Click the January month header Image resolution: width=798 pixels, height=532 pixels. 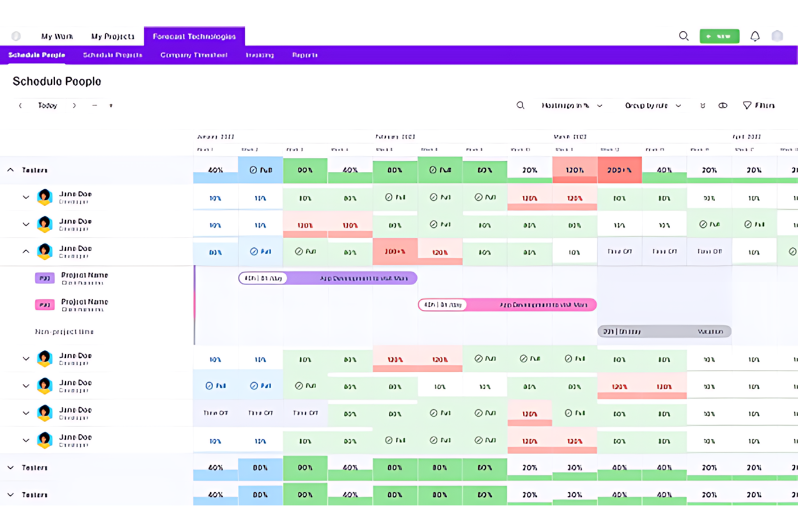[216, 137]
